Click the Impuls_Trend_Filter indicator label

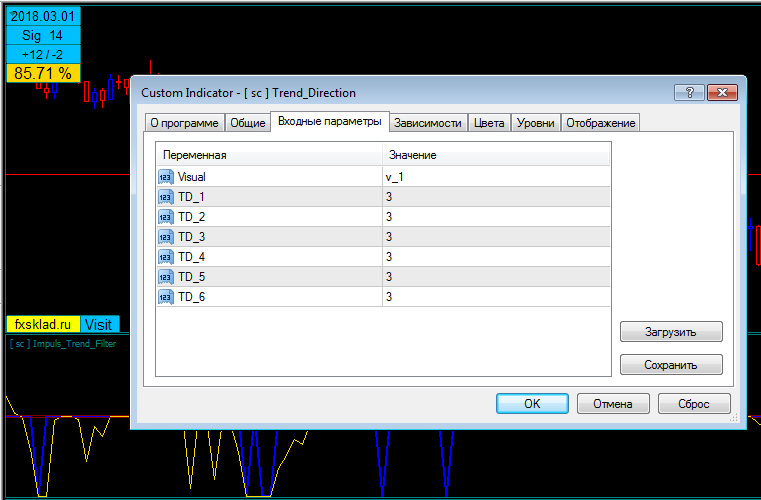pos(63,344)
